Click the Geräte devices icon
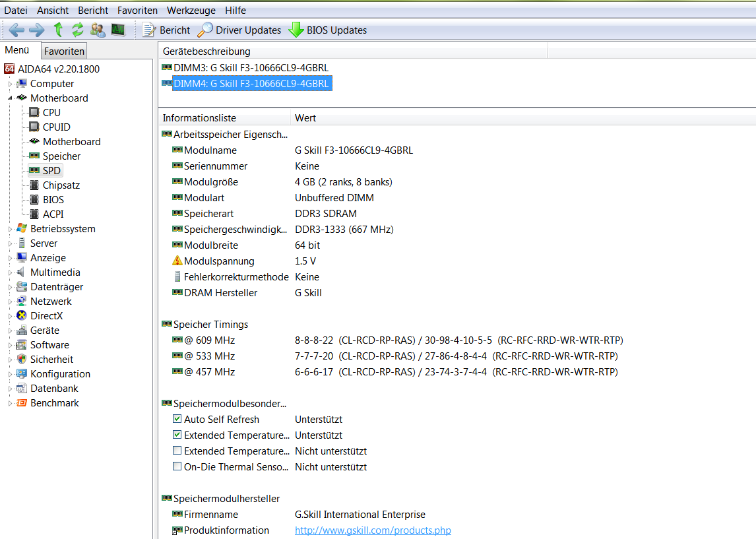This screenshot has width=756, height=539. 22,331
